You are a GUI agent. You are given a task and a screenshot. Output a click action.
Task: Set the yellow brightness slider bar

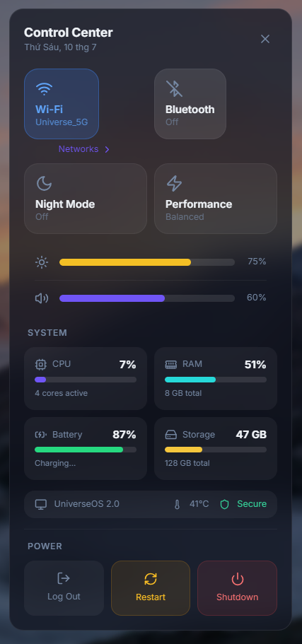click(x=147, y=262)
